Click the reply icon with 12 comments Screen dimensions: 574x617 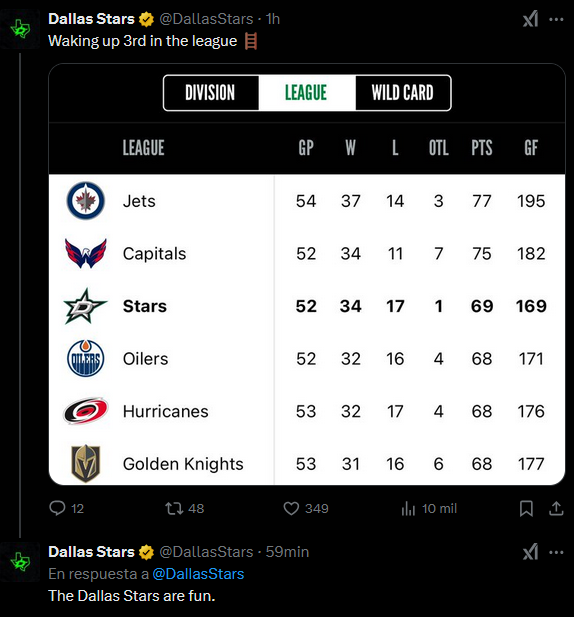pos(57,508)
